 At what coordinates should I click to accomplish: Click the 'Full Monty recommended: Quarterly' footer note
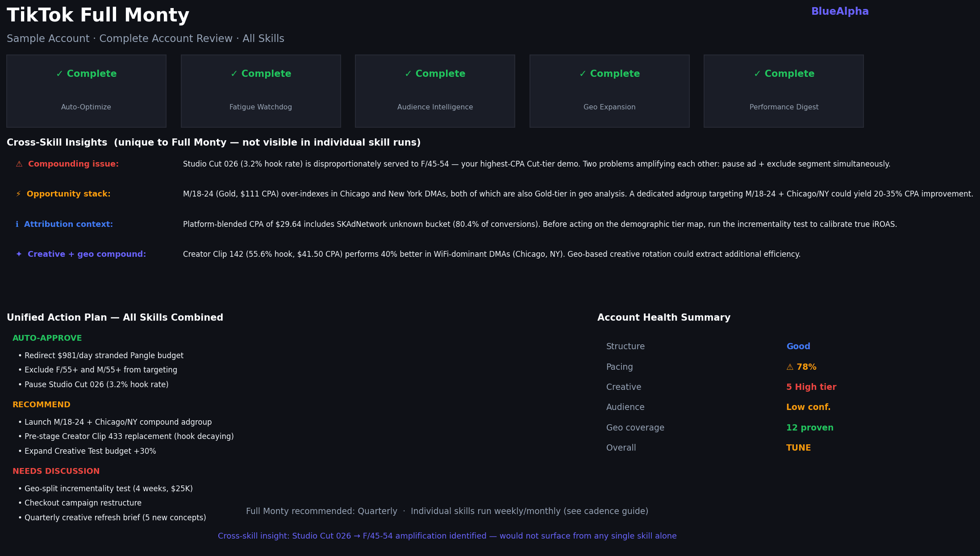447,511
